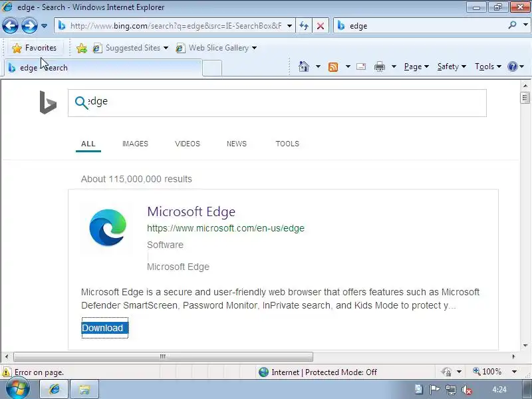Click Internet Protected Mode Off status
This screenshot has width=532, height=399.
tap(318, 372)
